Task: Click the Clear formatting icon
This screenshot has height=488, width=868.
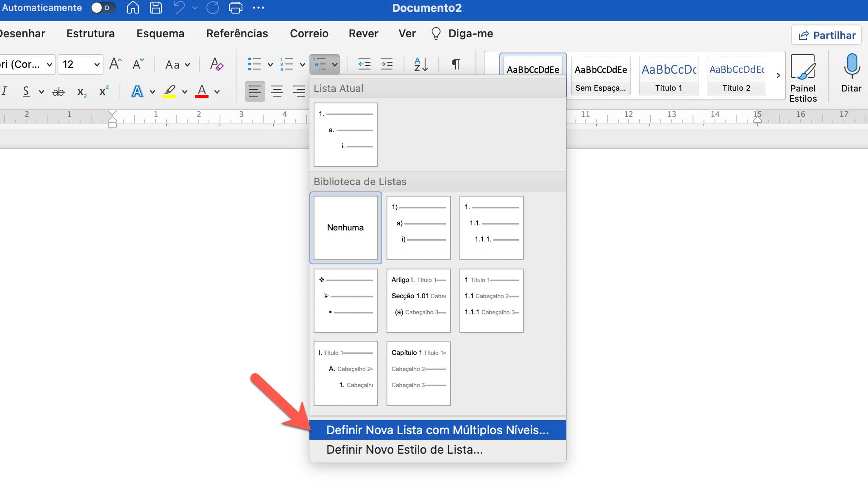Action: coord(217,64)
